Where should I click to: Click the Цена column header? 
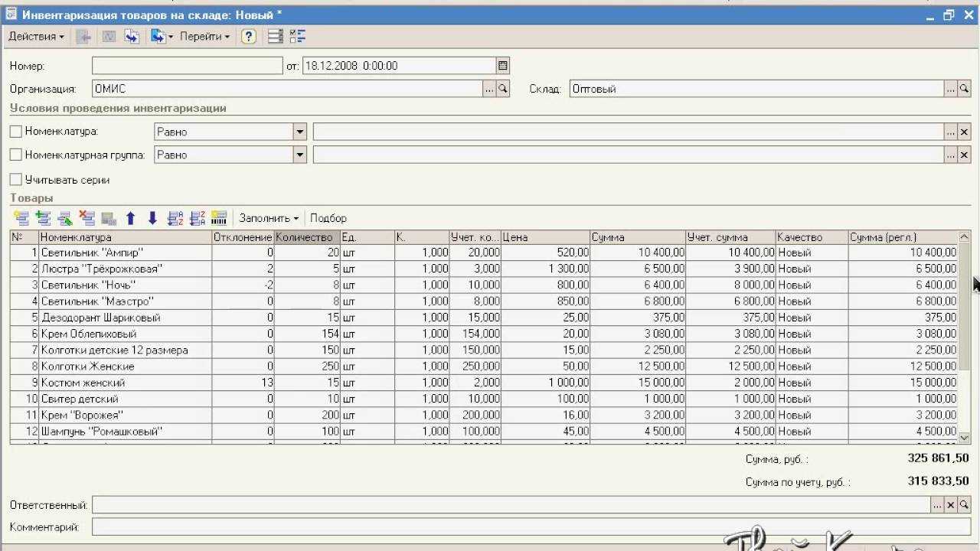click(x=546, y=237)
